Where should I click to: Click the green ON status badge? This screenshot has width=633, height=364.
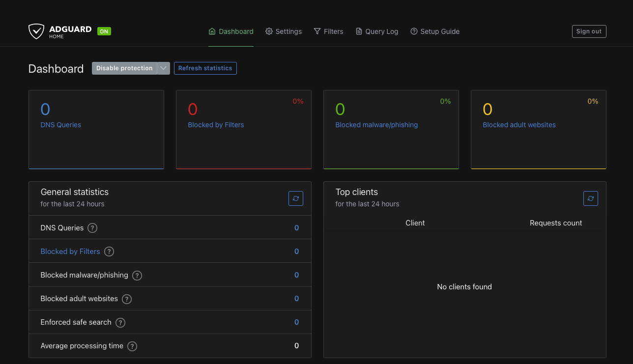click(x=104, y=31)
